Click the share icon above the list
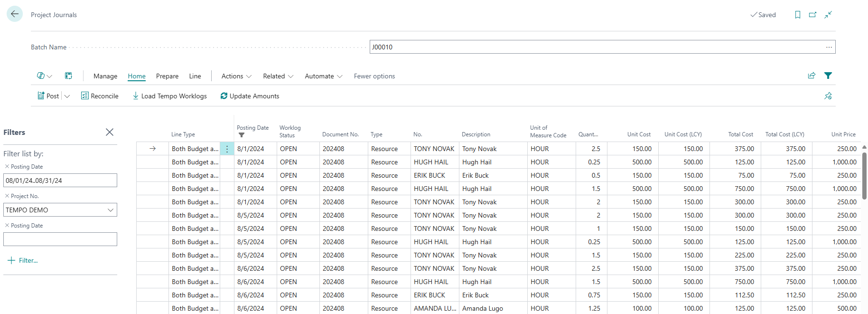868x314 pixels. pyautogui.click(x=812, y=76)
